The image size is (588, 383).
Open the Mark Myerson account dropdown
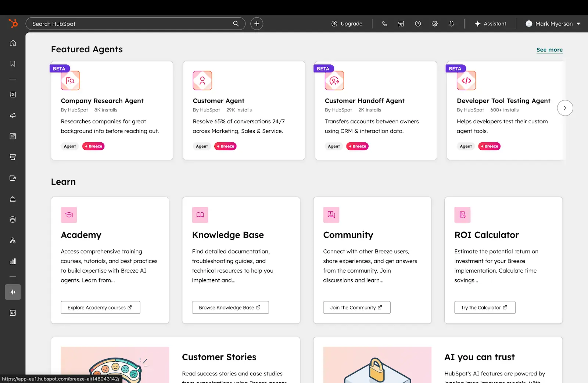[x=553, y=24]
